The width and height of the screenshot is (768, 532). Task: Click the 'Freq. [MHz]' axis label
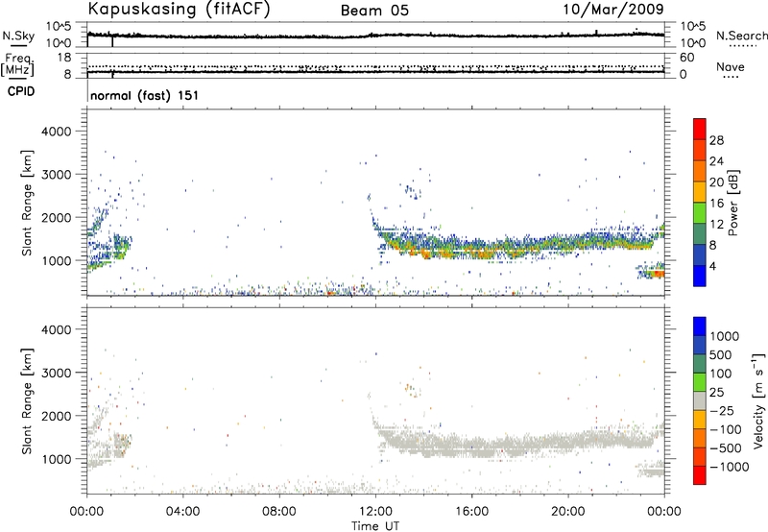[18, 65]
